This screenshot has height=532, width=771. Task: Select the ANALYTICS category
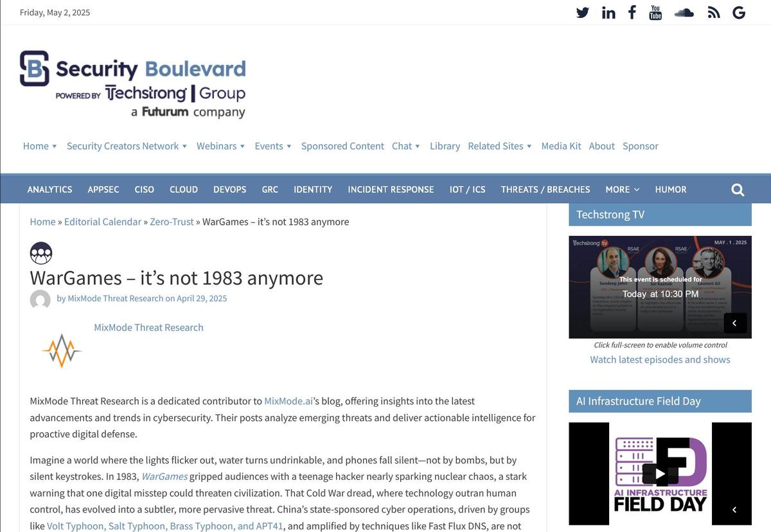pyautogui.click(x=49, y=190)
